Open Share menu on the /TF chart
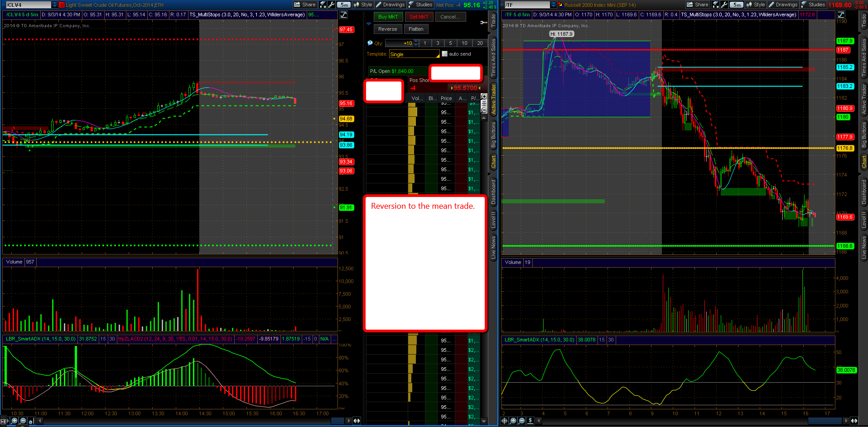Screen dimensions: 868x427 click(x=698, y=5)
